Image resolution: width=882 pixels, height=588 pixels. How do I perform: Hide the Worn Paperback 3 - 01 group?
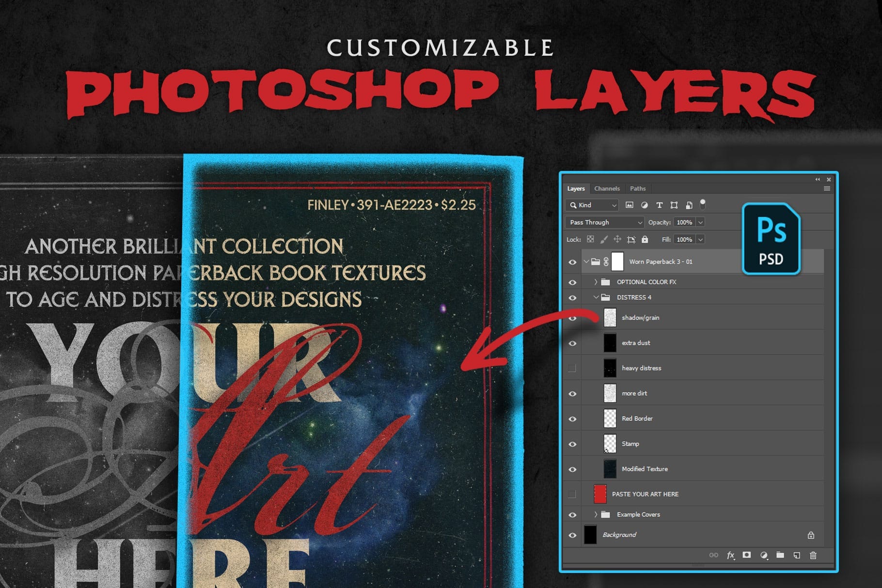[x=572, y=262]
